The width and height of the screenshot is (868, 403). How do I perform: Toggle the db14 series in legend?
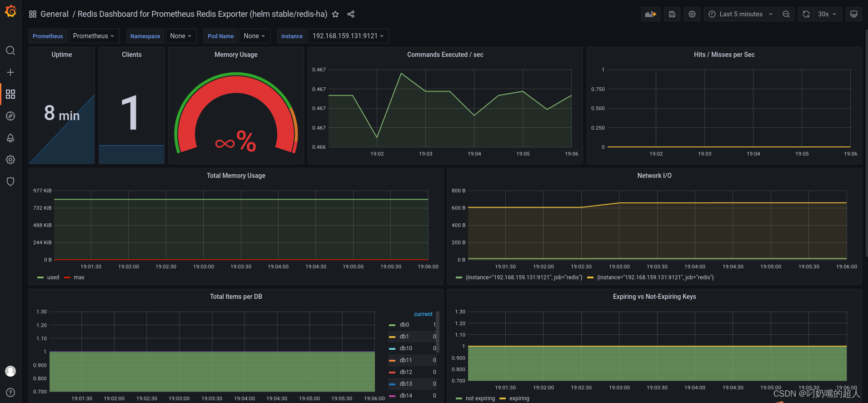pos(406,396)
